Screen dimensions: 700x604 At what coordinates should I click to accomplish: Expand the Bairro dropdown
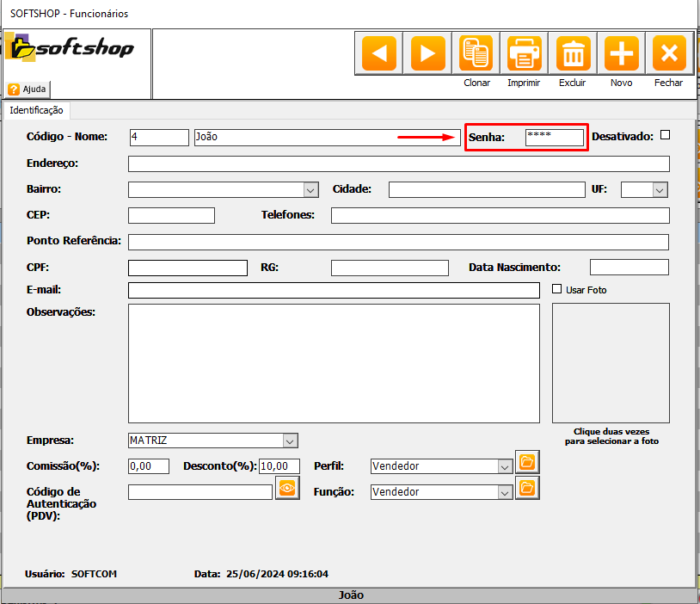[x=310, y=190]
